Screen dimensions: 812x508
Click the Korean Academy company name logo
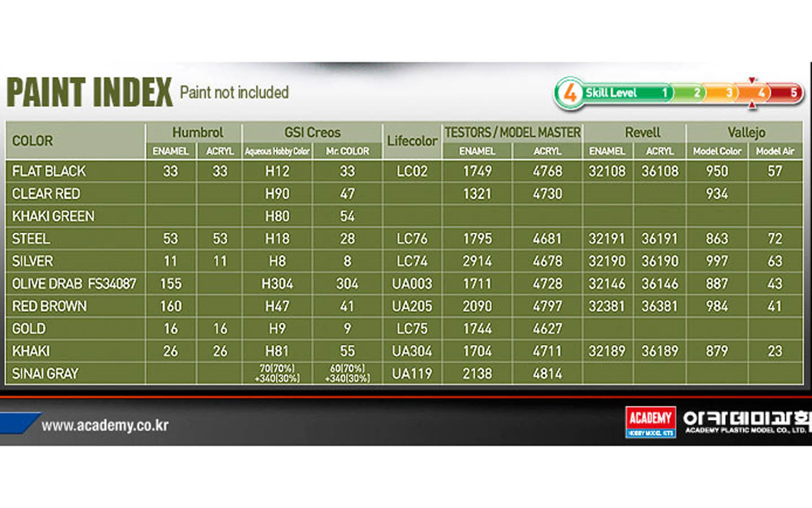click(747, 422)
